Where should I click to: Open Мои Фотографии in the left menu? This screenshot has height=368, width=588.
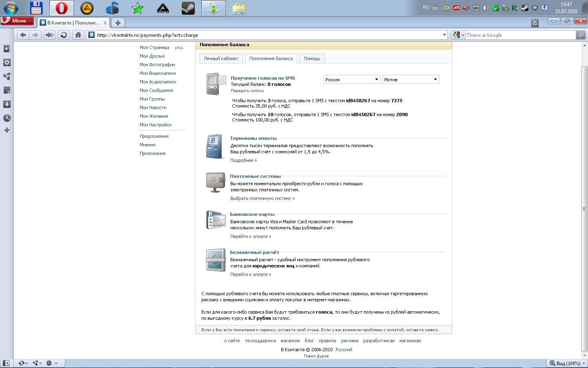point(157,65)
